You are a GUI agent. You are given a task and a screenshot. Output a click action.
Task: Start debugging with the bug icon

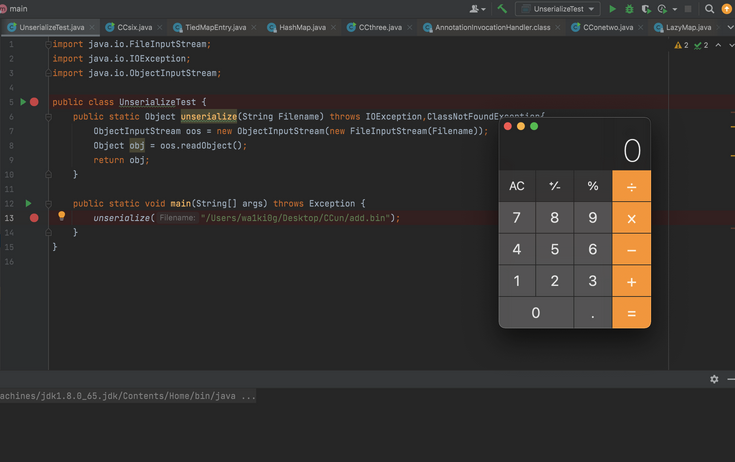tap(629, 9)
